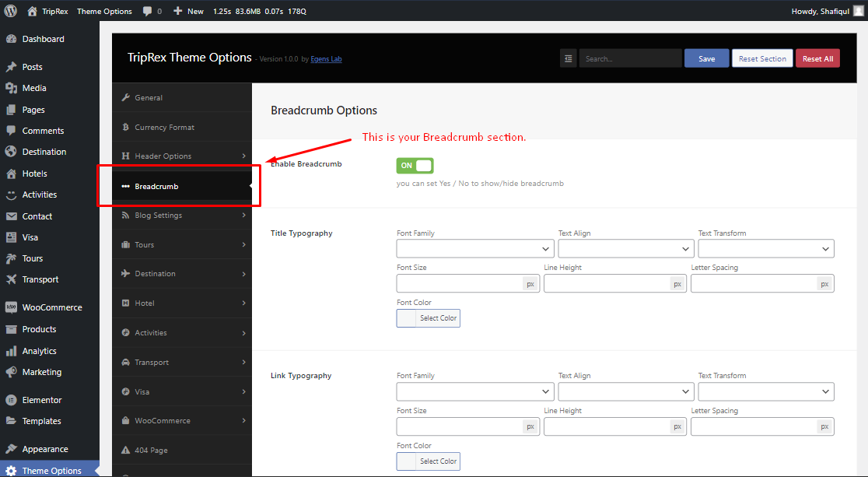Click the Visa ID card icon in WP sidebar
The height and width of the screenshot is (477, 868).
[11, 237]
